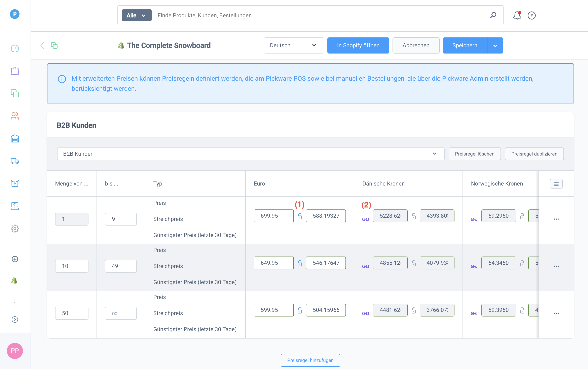Image resolution: width=588 pixels, height=369 pixels.
Task: Click In Shopify öffnen button
Action: coord(358,45)
